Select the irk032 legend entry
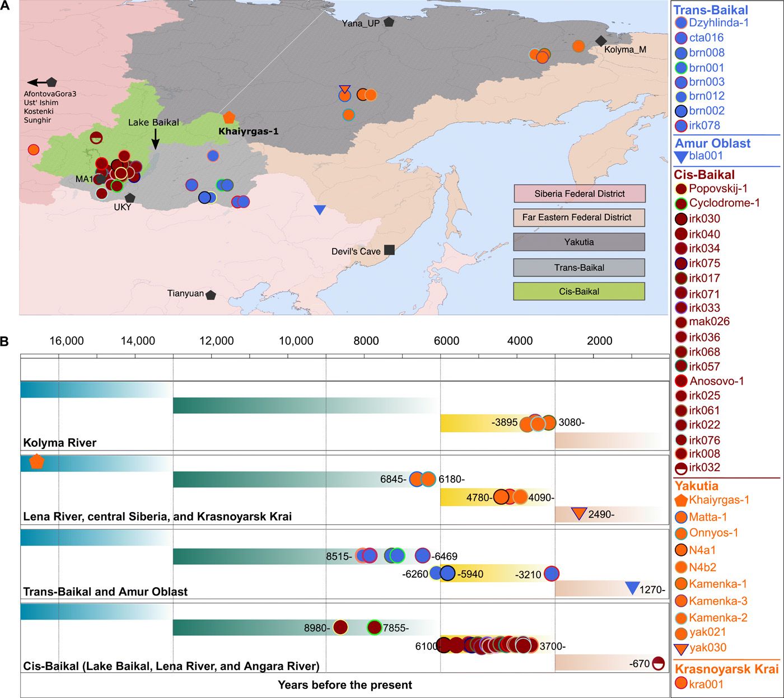 click(x=704, y=468)
